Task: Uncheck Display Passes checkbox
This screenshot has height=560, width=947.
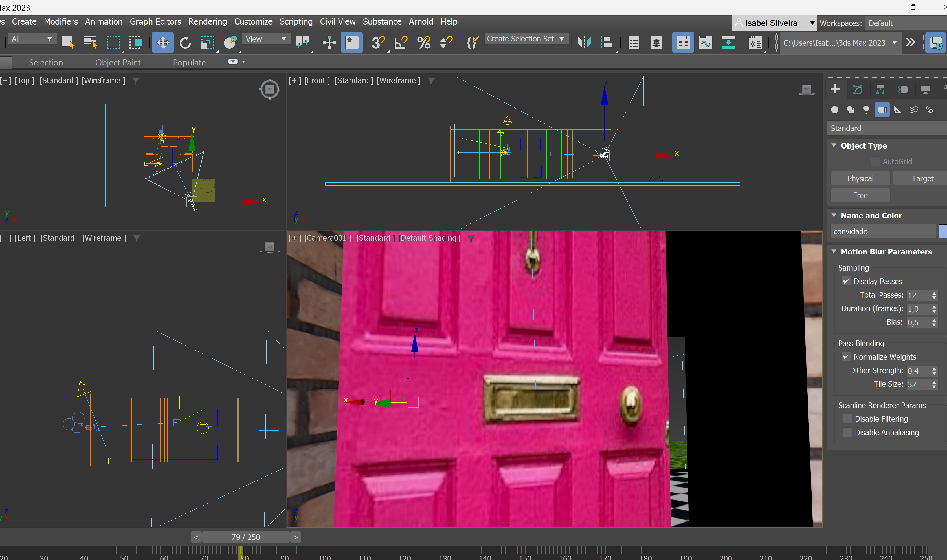Action: click(846, 281)
